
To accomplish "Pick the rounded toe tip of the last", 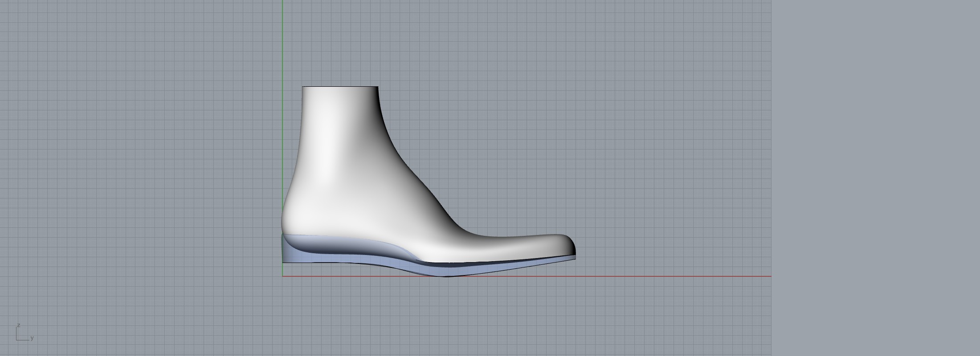I will [573, 246].
